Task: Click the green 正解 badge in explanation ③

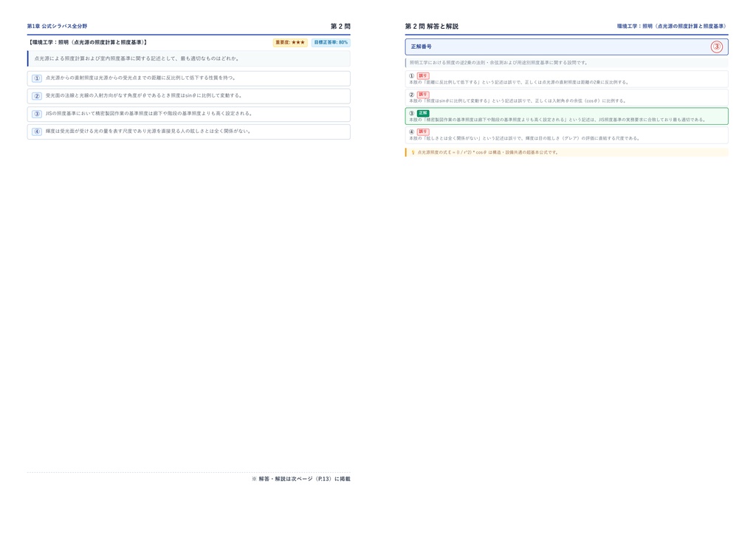Action: coord(423,113)
